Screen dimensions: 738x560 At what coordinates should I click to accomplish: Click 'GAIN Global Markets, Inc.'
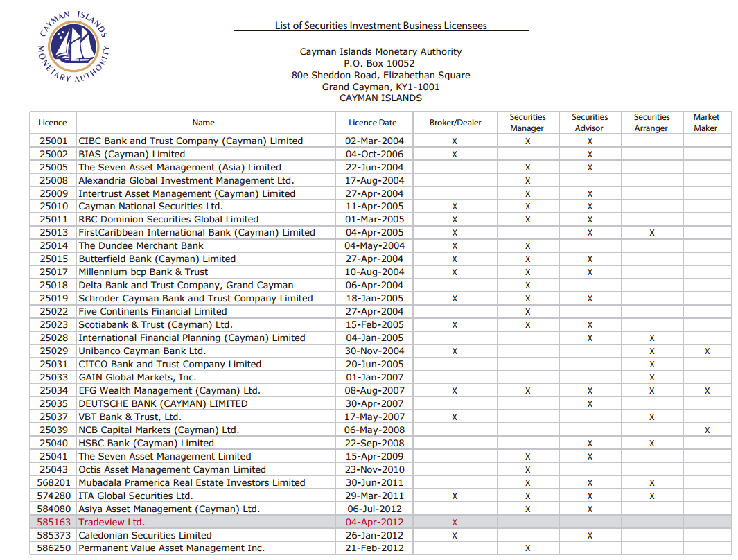[137, 378]
